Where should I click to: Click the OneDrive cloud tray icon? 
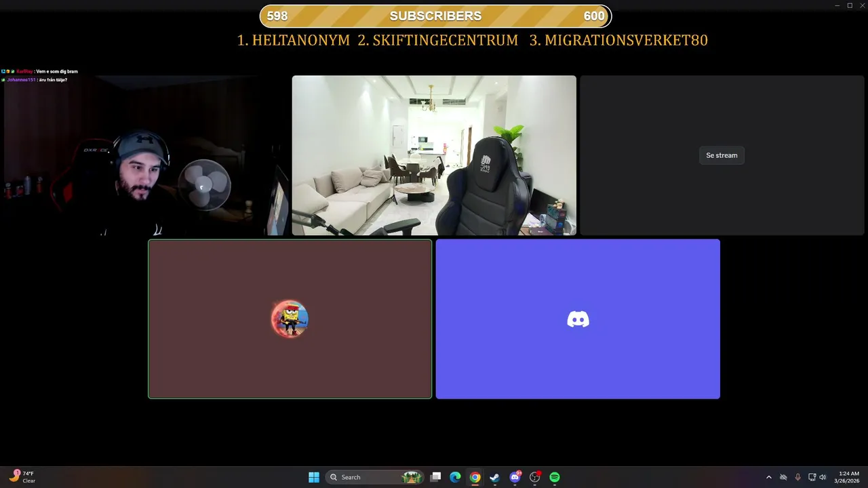pos(783,477)
